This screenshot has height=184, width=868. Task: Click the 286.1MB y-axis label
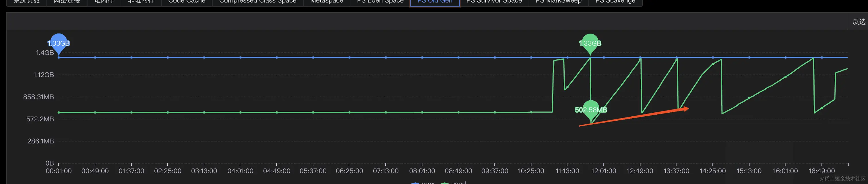(x=40, y=141)
